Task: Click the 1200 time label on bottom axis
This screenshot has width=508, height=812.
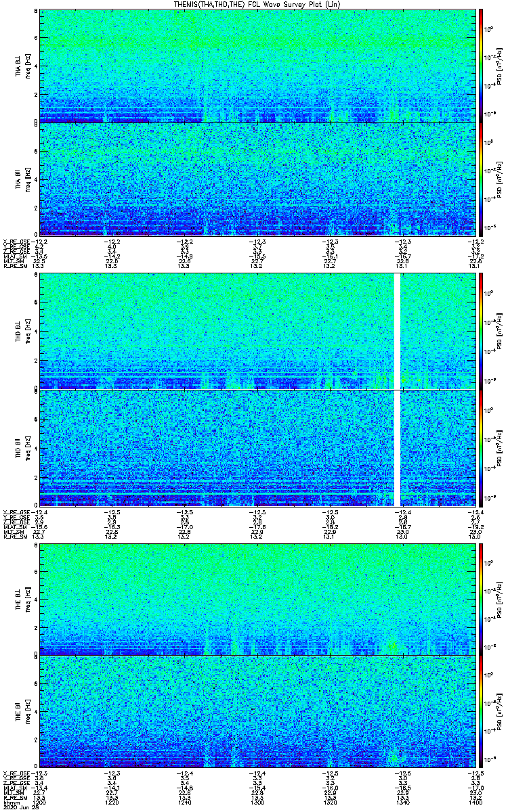Action: (40, 802)
